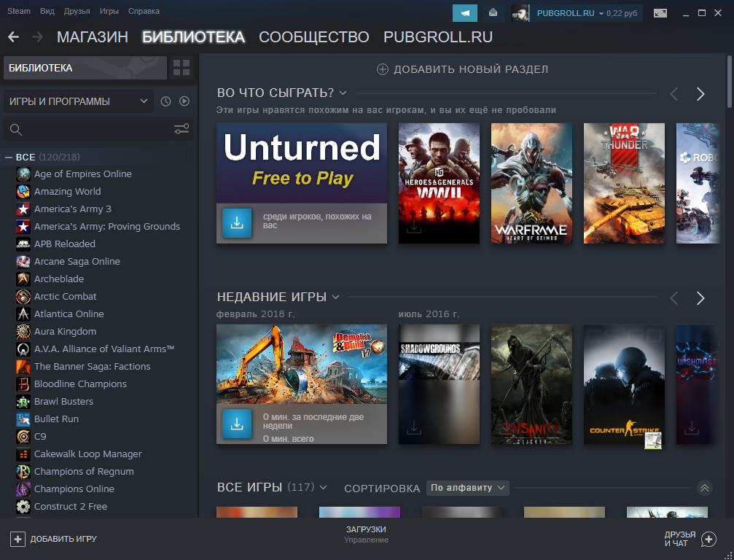Open the sort by alphabet dropdown
Screen dimensions: 734x560
(468, 488)
